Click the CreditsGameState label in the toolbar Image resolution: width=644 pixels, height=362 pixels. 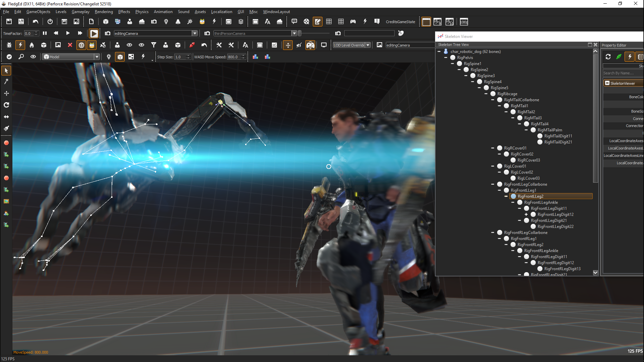(x=401, y=21)
